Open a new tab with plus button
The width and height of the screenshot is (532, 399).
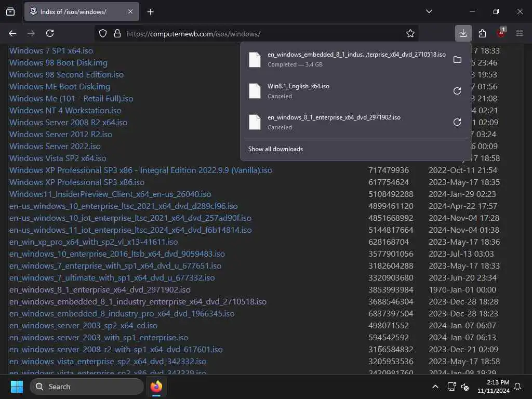pos(151,12)
